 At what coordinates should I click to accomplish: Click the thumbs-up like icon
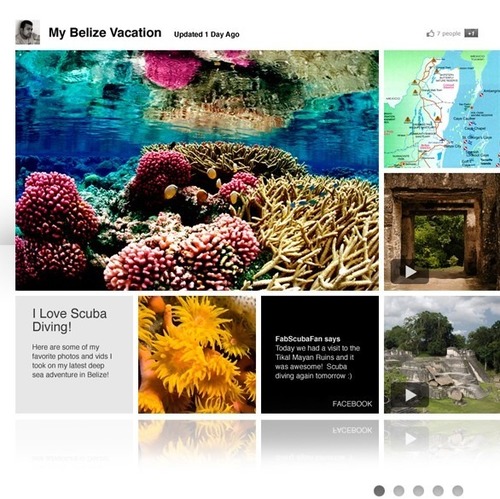pos(430,33)
